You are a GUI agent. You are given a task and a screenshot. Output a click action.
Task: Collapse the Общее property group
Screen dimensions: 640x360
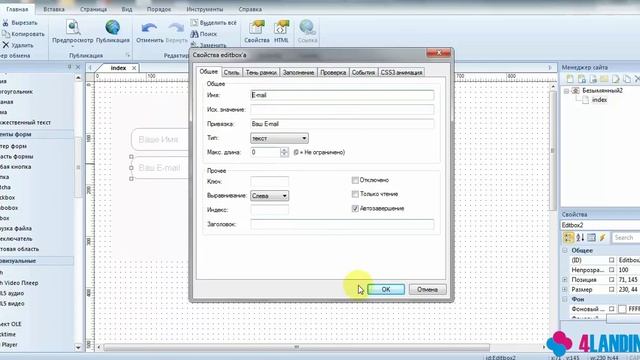point(565,250)
